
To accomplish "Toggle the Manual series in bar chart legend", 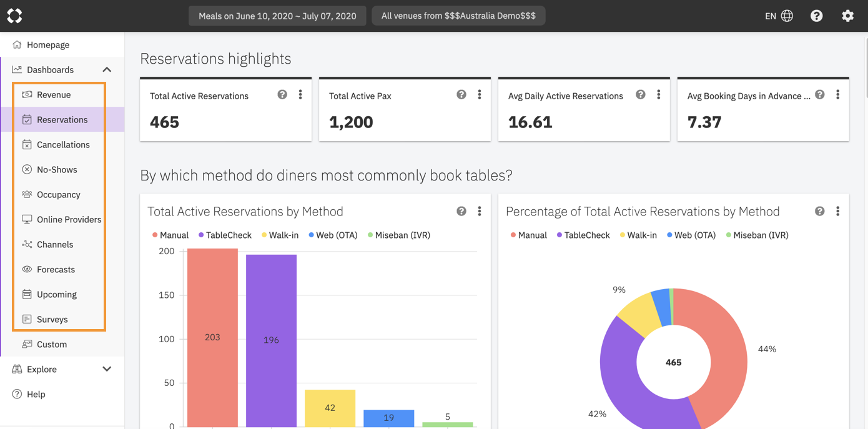I will [170, 235].
